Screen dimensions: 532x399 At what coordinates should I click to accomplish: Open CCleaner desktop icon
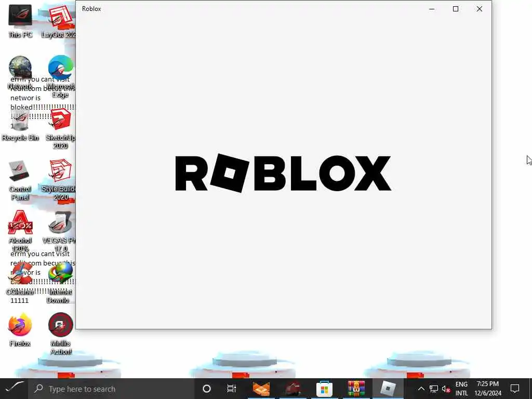click(x=20, y=278)
